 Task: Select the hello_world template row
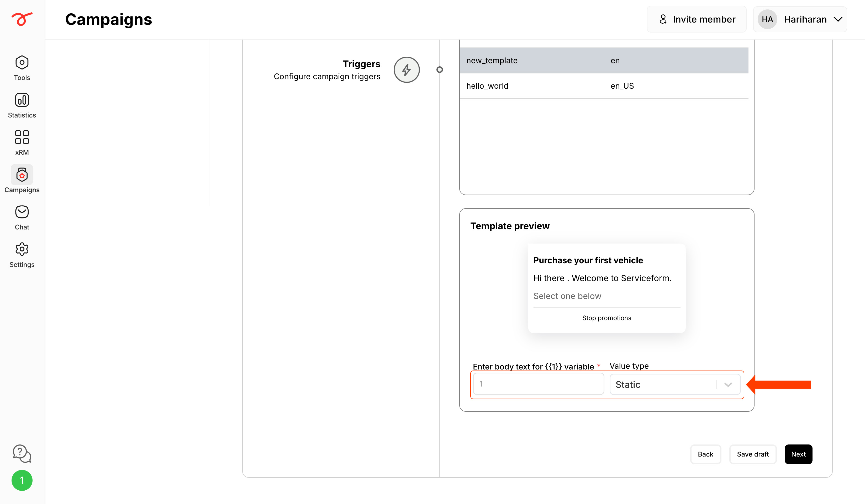pos(604,86)
